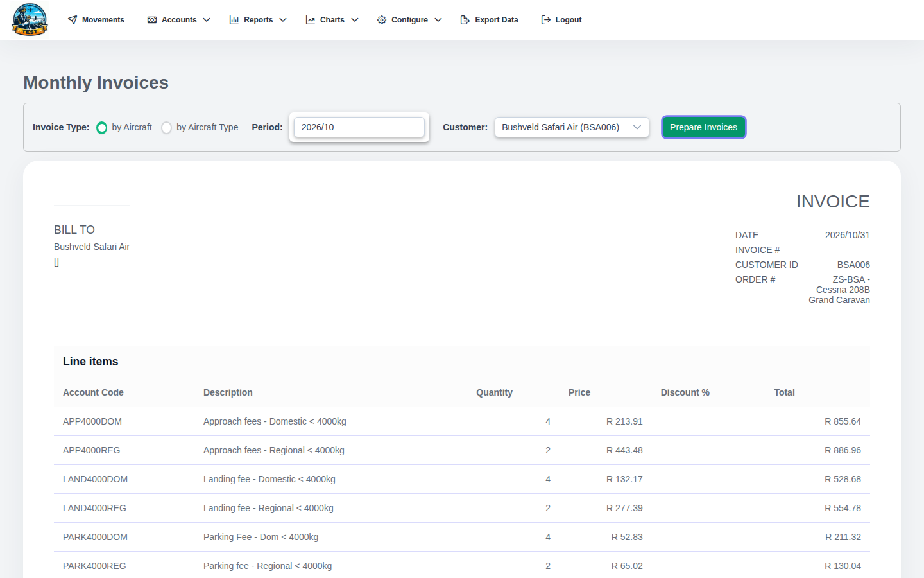Click the Movements paper plane icon
The height and width of the screenshot is (578, 924).
[x=73, y=20]
